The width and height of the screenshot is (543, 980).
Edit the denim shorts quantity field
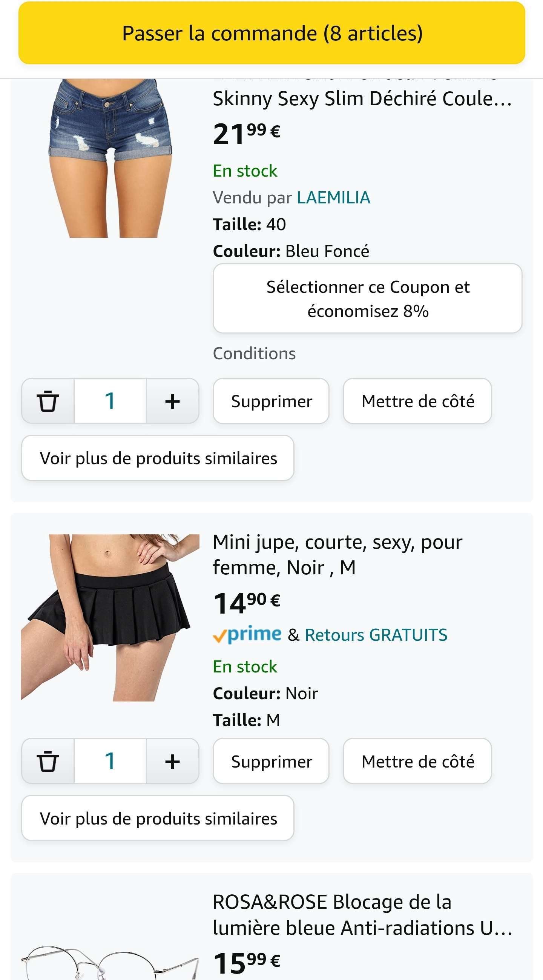110,401
